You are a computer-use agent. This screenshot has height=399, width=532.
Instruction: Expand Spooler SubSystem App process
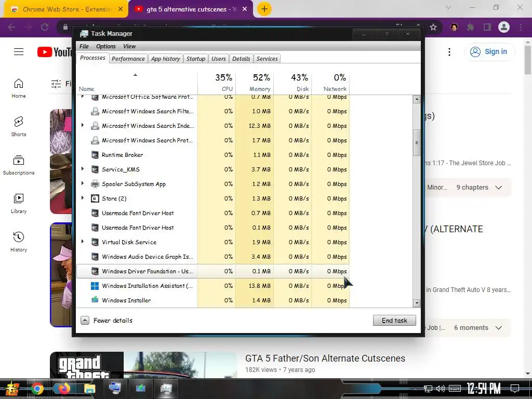tap(83, 183)
